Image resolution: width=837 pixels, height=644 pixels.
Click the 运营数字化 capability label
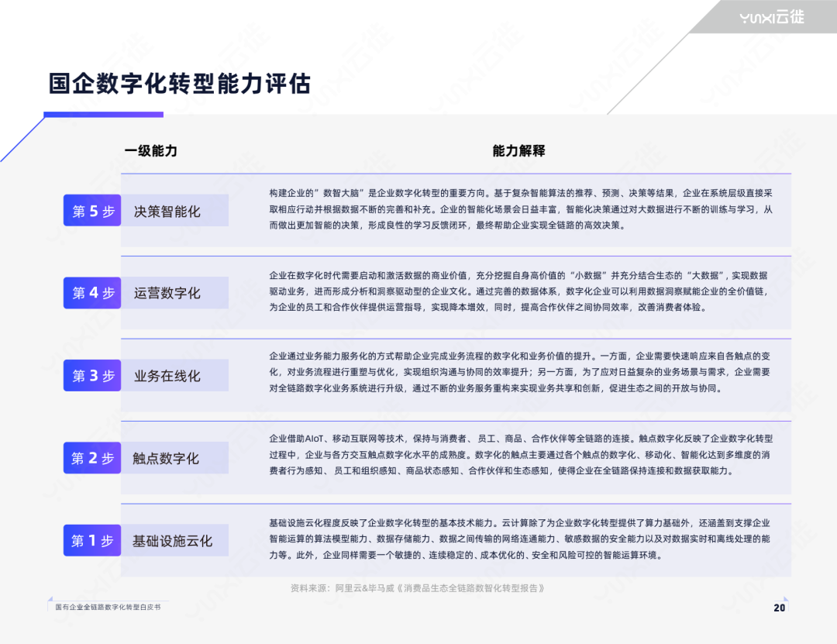pyautogui.click(x=167, y=293)
